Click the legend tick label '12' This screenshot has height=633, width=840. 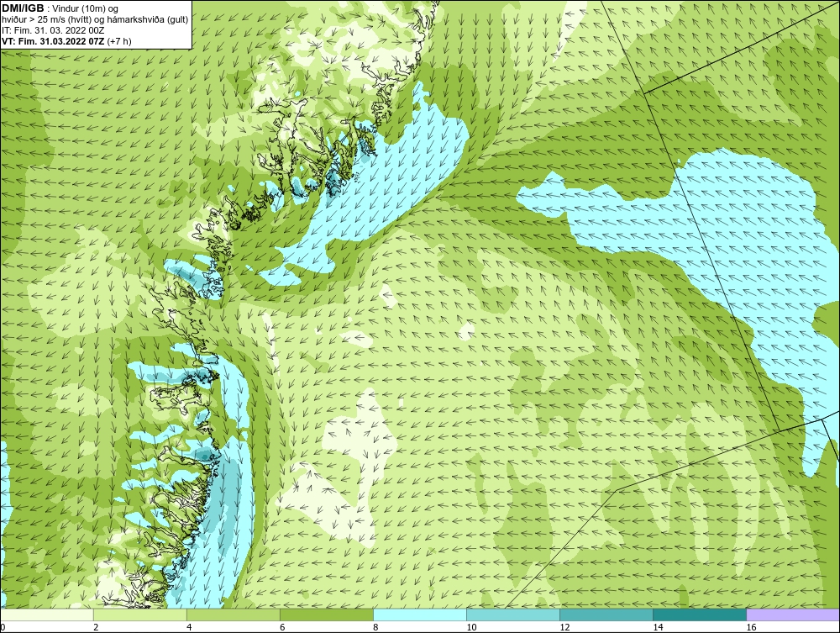pos(564,627)
